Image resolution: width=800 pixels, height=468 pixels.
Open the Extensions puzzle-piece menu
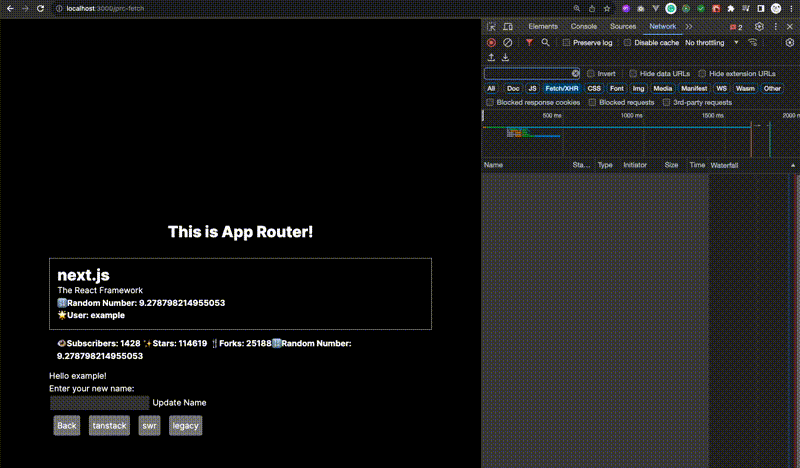(x=731, y=9)
